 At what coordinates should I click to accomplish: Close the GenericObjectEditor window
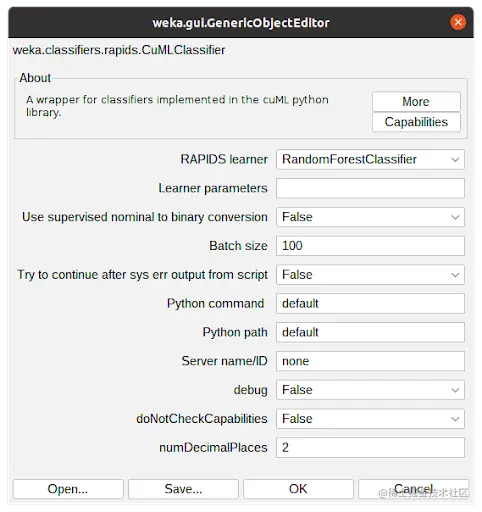tap(458, 22)
